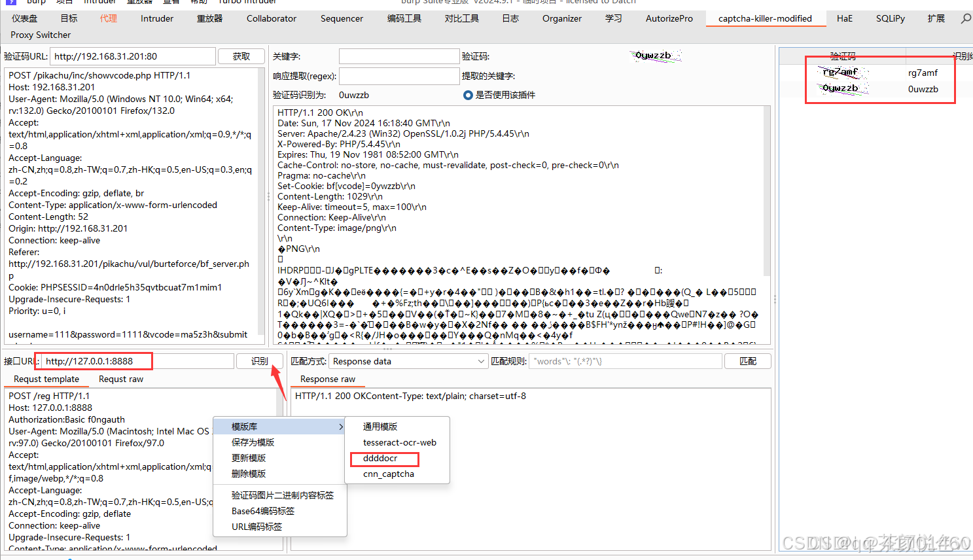Click the rg7amf captcha thumbnail in results table
Viewport: 973px width, 560px height.
click(x=841, y=72)
